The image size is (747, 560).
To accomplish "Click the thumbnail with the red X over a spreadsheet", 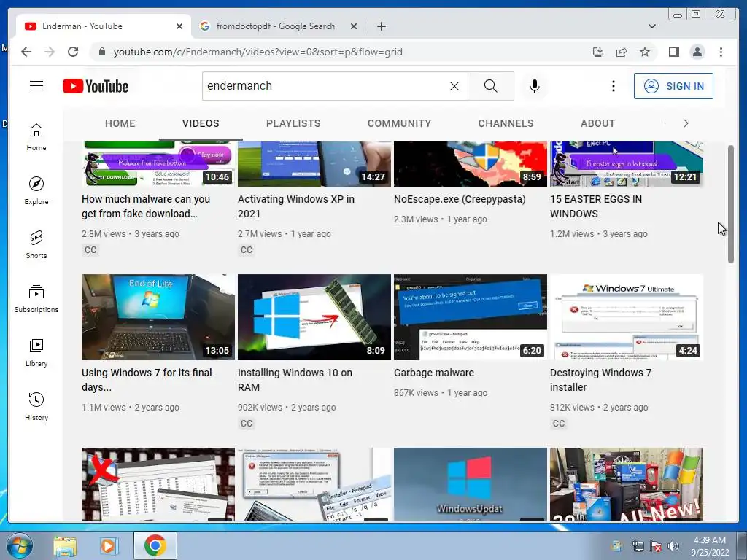I will click(158, 484).
